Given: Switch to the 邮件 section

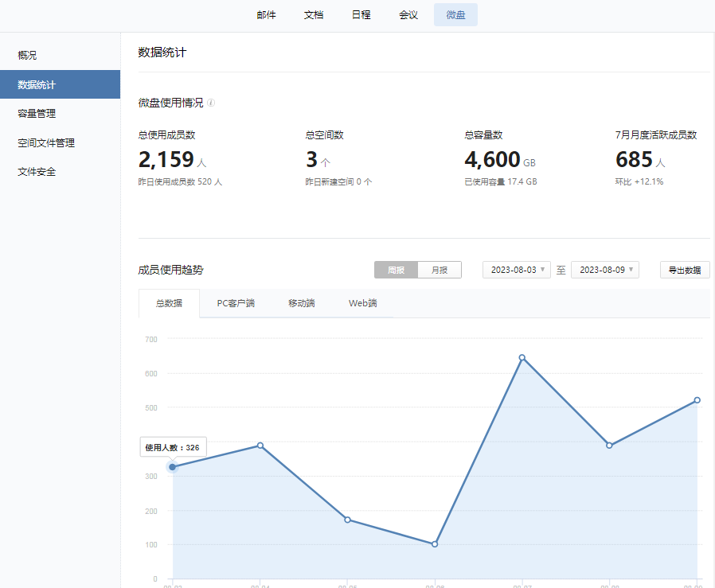Looking at the screenshot, I should tap(266, 14).
